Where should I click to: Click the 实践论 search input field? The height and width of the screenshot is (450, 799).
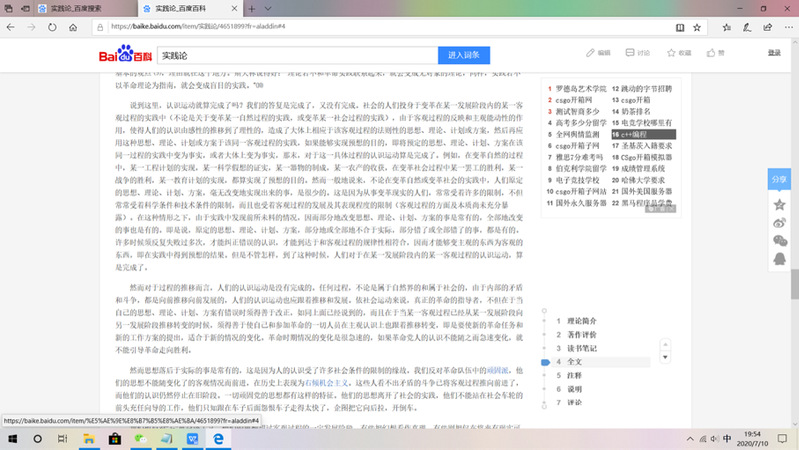click(295, 55)
